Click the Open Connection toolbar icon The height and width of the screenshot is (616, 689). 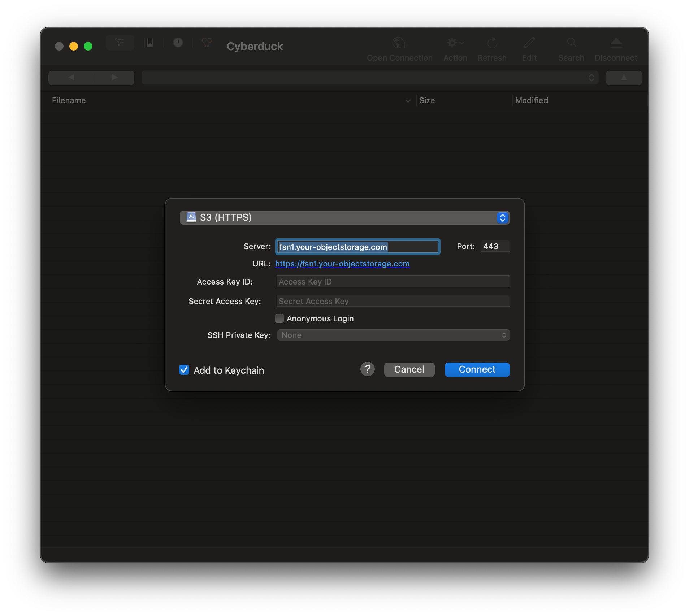pyautogui.click(x=400, y=43)
